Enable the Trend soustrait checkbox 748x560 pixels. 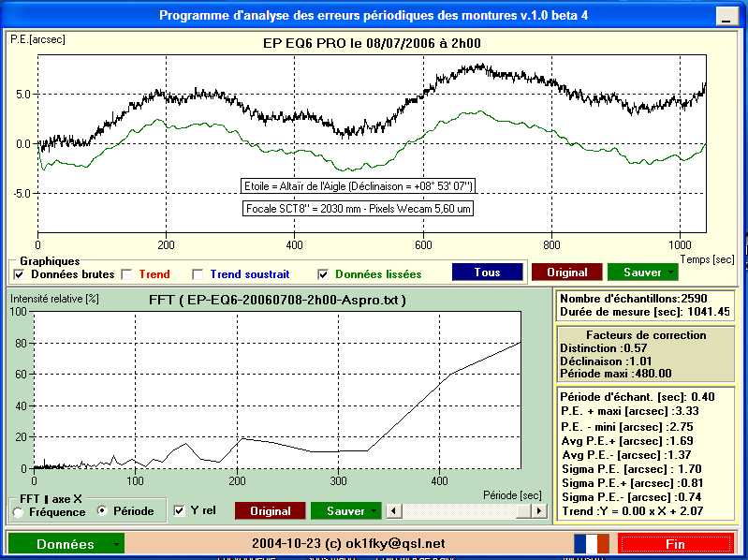coord(198,274)
